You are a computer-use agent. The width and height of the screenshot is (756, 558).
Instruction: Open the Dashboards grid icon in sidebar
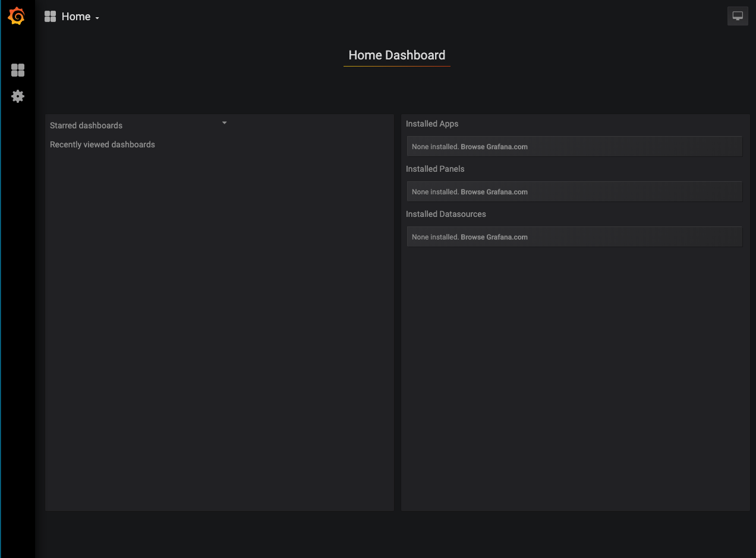[x=18, y=70]
